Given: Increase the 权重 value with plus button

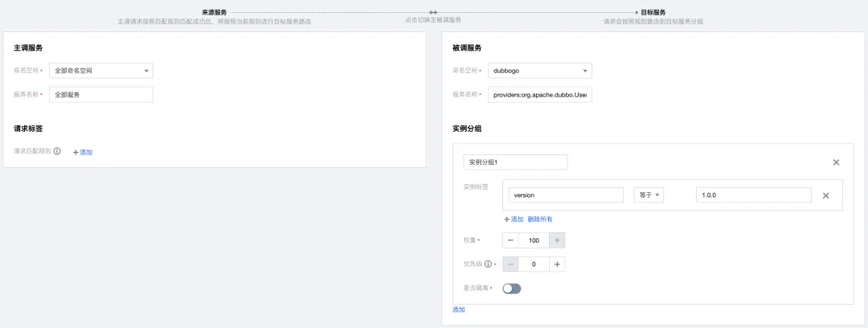Looking at the screenshot, I should [x=557, y=240].
